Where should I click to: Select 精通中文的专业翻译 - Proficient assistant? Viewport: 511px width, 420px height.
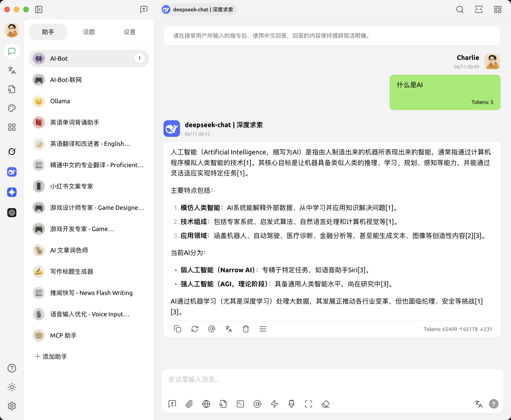tap(89, 165)
